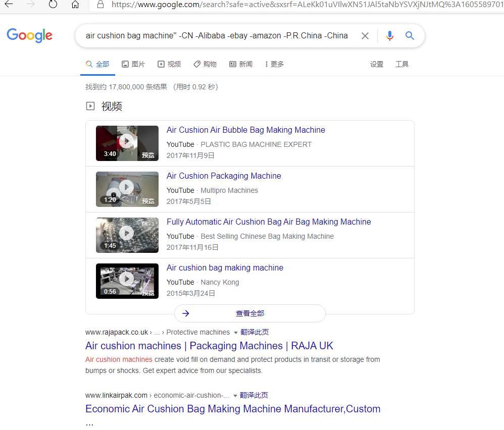The width and height of the screenshot is (504, 430).
Task: Open the Economic Air Cushion Bag Making result
Action: pyautogui.click(x=233, y=409)
